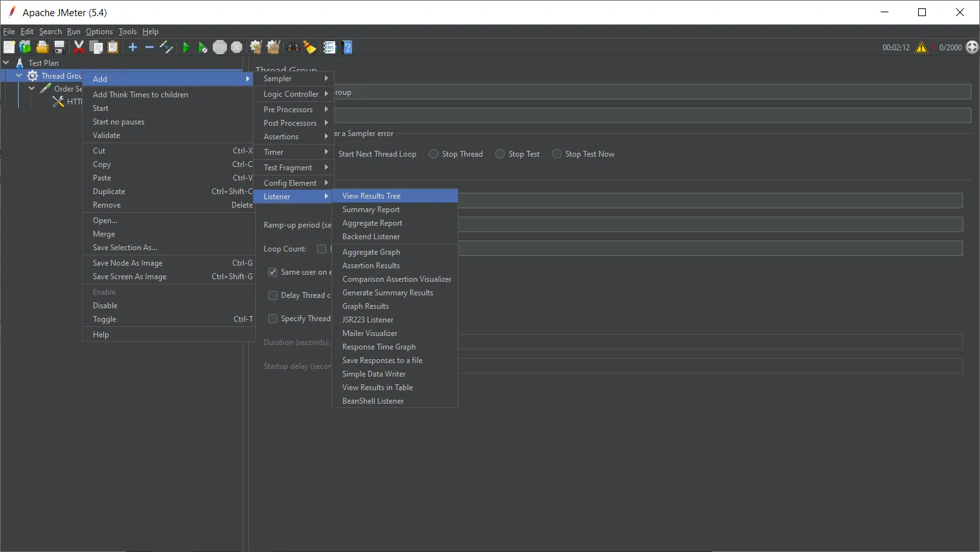Open the File menu in the menu bar
This screenshot has height=552, width=980.
click(x=9, y=32)
